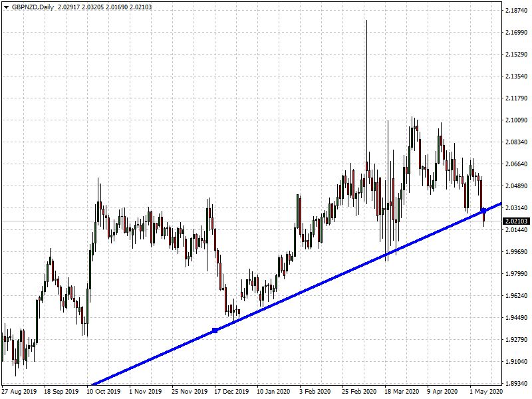Click the 18 Mar 2020 date label

point(402,391)
